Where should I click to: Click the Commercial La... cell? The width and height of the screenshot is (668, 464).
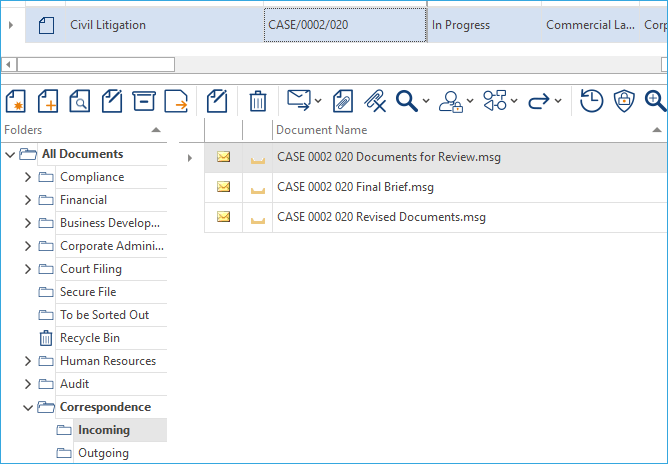[x=590, y=25]
